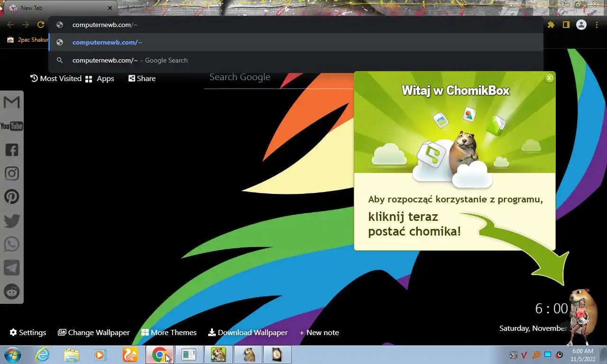Go back with Chrome's back arrow

click(10, 25)
